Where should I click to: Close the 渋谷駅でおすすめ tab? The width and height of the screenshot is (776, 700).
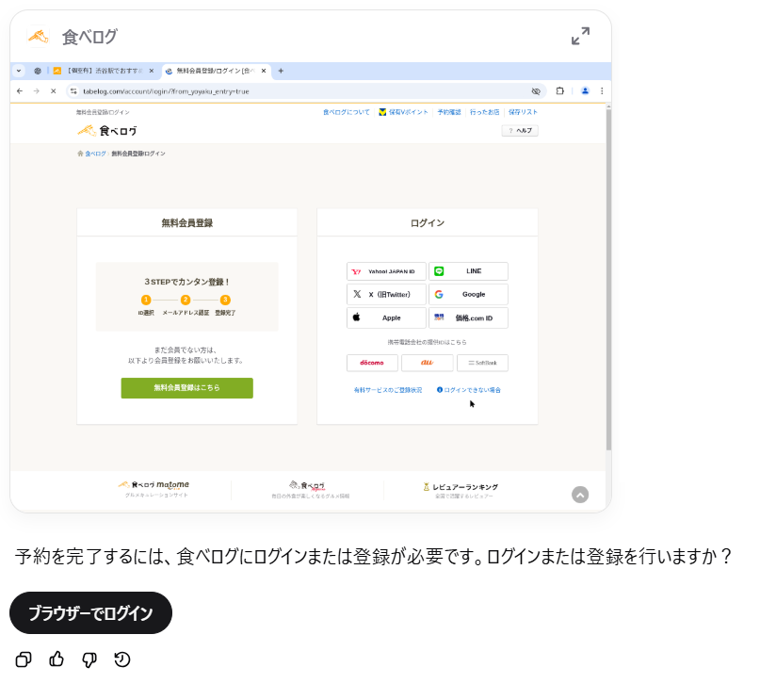coord(152,71)
